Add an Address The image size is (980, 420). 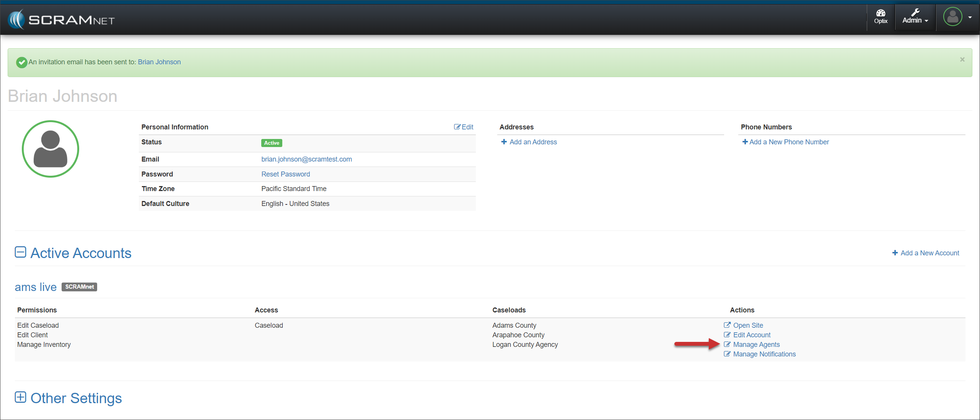(x=529, y=142)
